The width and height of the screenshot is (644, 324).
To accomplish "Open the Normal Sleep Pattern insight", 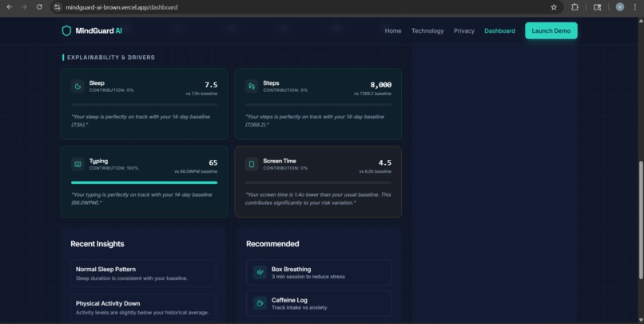I will tap(143, 273).
